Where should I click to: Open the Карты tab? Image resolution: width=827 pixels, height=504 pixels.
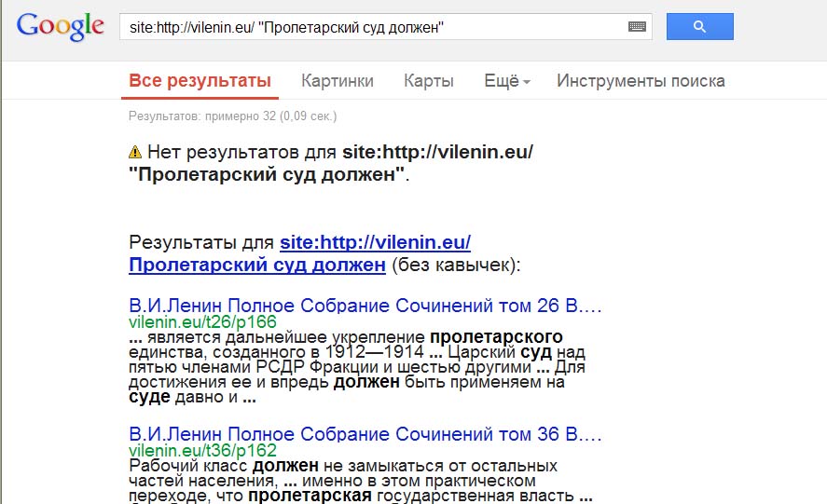point(429,81)
